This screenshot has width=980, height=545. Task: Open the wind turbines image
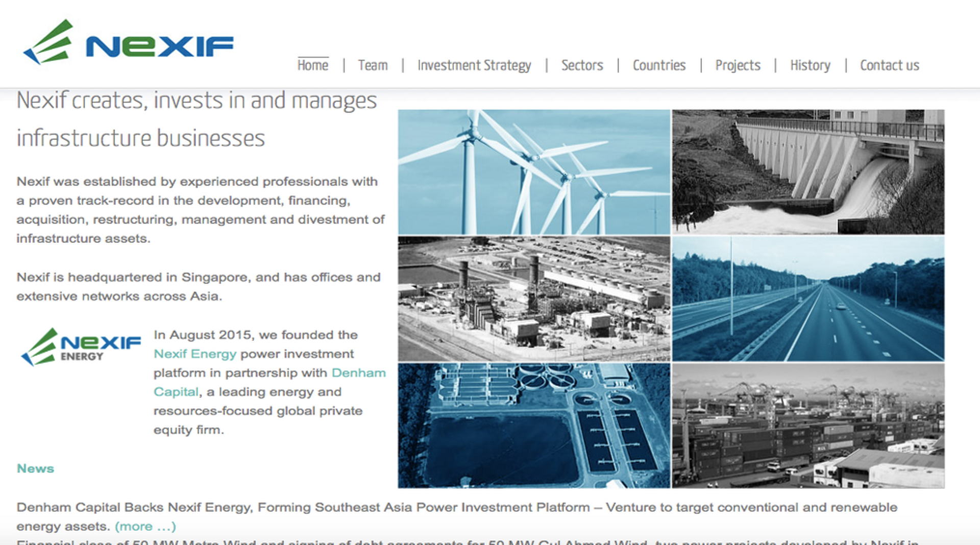click(x=533, y=171)
